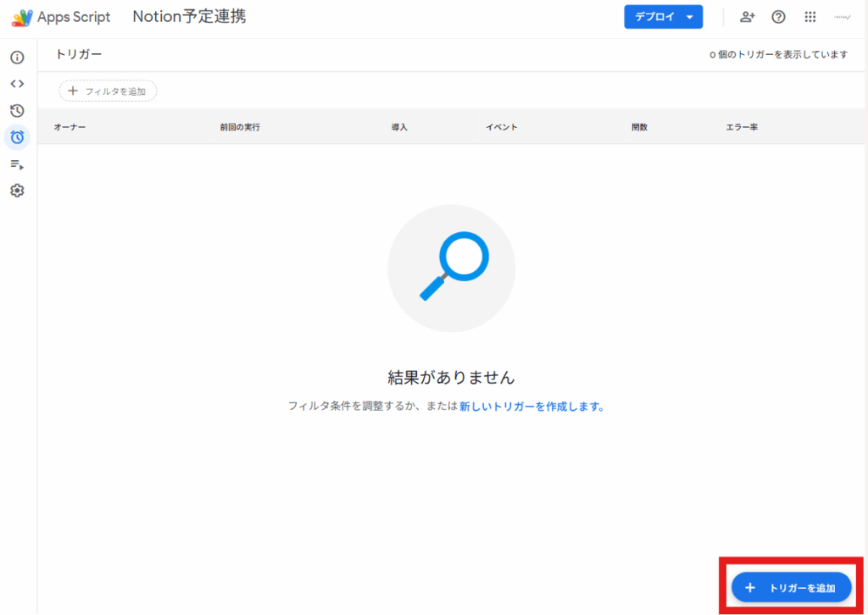Click the 結果がありません message
Image resolution: width=868 pixels, height=615 pixels.
(x=451, y=378)
